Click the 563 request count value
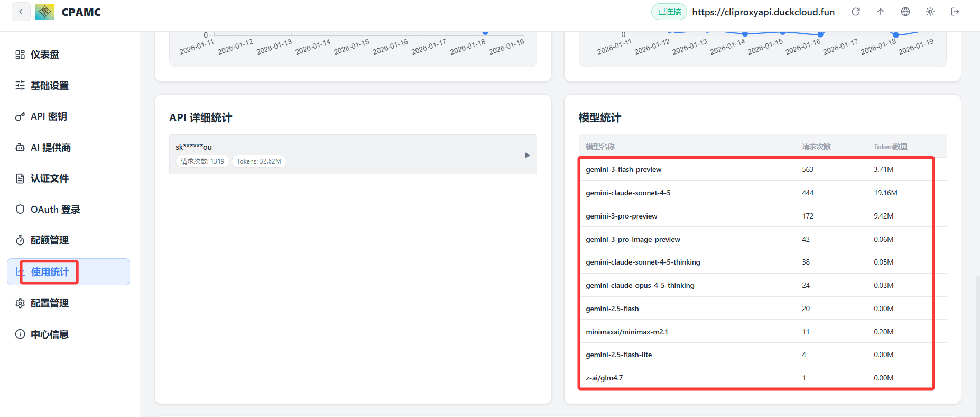 tap(808, 169)
